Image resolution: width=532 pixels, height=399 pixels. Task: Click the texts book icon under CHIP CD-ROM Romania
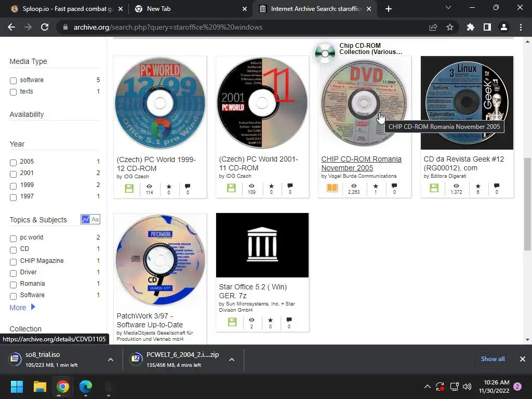pos(332,188)
